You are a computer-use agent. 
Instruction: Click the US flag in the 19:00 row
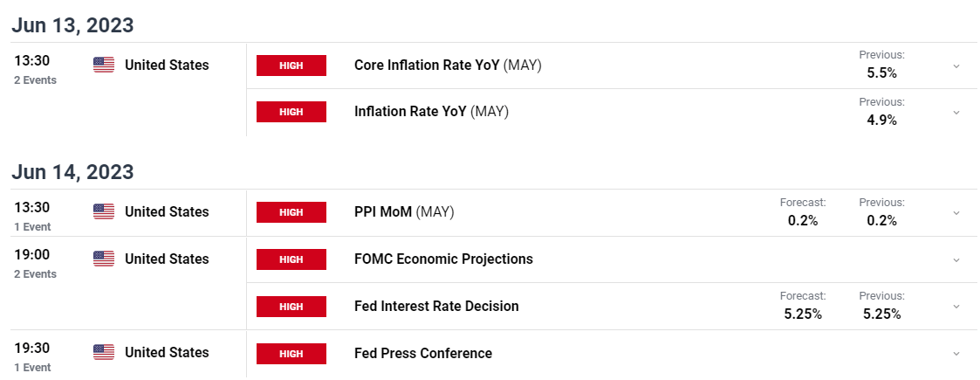click(x=104, y=259)
